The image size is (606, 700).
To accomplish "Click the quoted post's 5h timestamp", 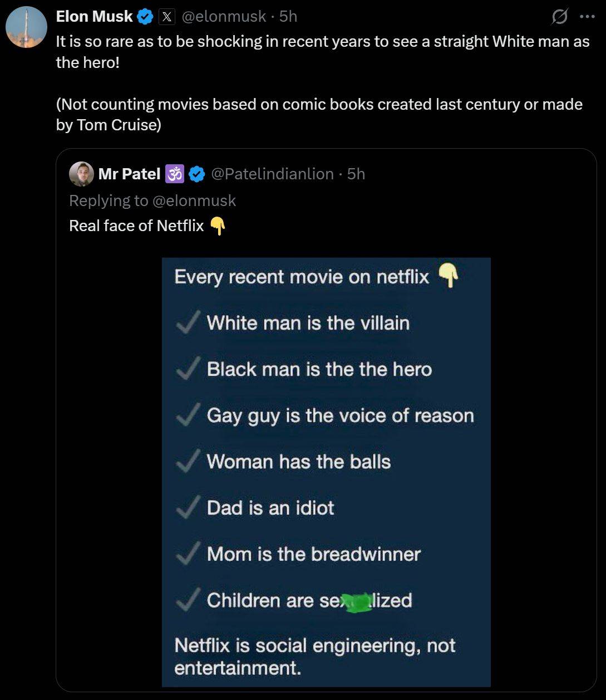I will 356,174.
